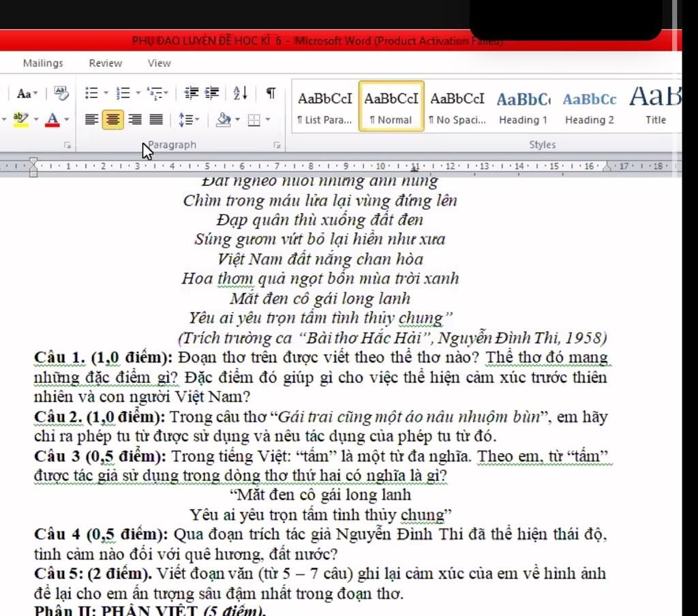The height and width of the screenshot is (616, 698).
Task: Switch to the Review tab
Action: pyautogui.click(x=106, y=63)
